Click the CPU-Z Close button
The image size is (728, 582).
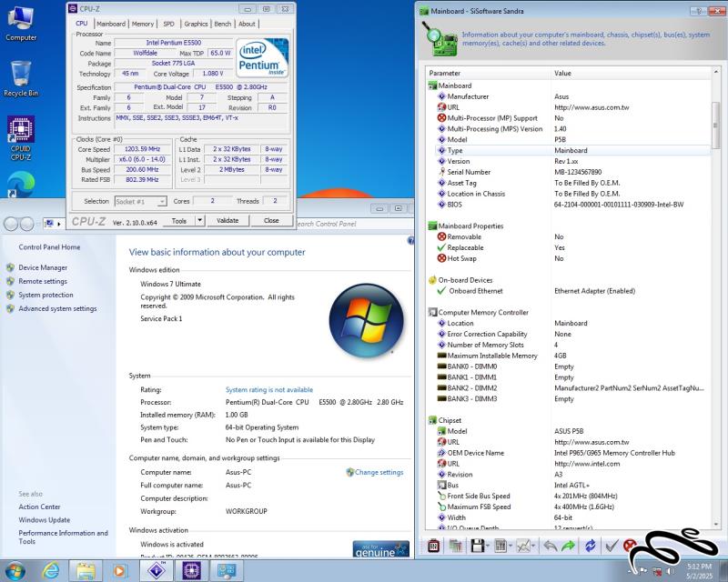pos(271,220)
